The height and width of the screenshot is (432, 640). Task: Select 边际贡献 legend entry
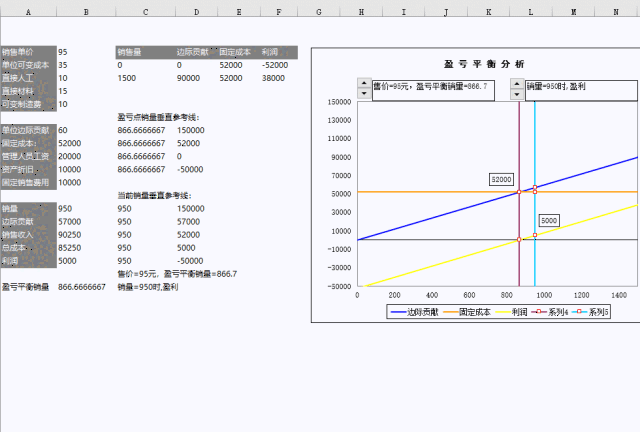pos(414,312)
